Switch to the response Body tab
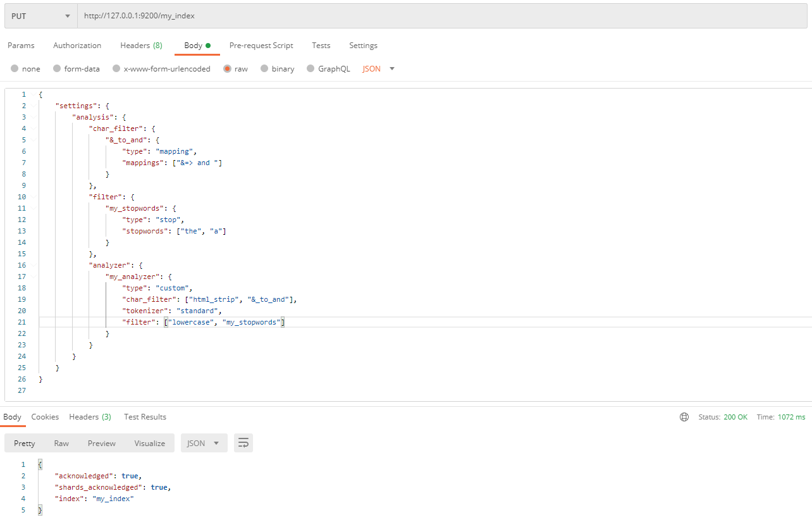The width and height of the screenshot is (812, 522). click(x=12, y=417)
